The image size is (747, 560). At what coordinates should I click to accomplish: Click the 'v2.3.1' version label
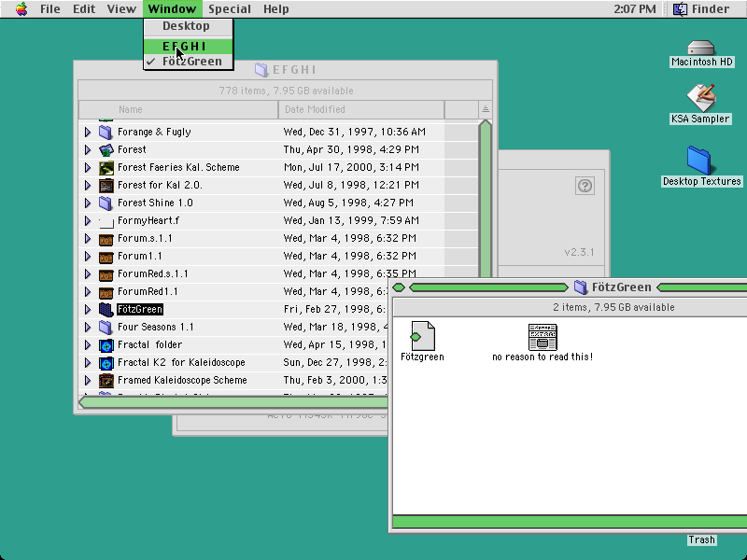pyautogui.click(x=579, y=252)
